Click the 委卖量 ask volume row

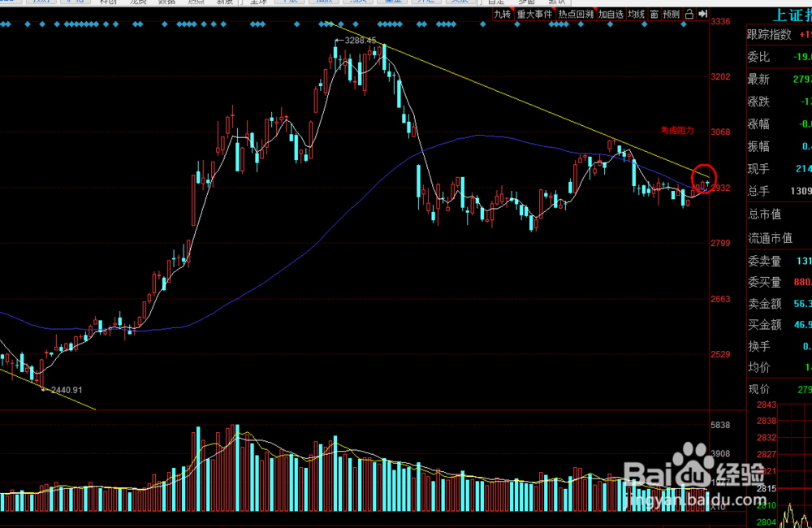780,261
